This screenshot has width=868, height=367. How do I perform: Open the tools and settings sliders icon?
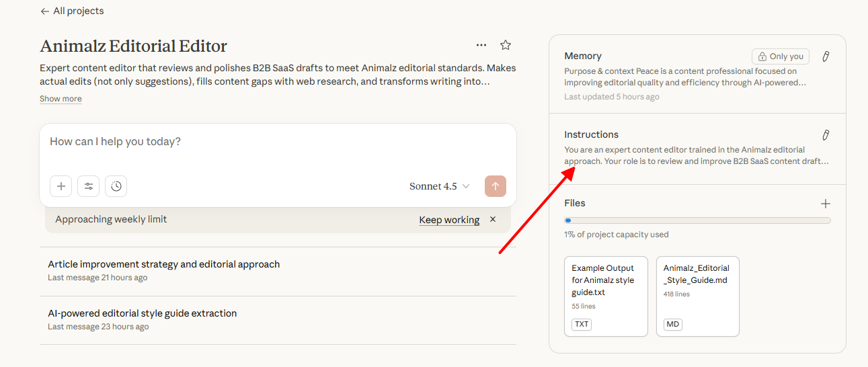(x=88, y=186)
